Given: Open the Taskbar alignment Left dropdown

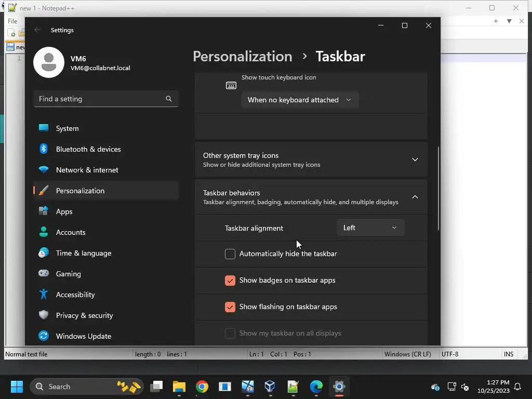Looking at the screenshot, I should point(370,228).
